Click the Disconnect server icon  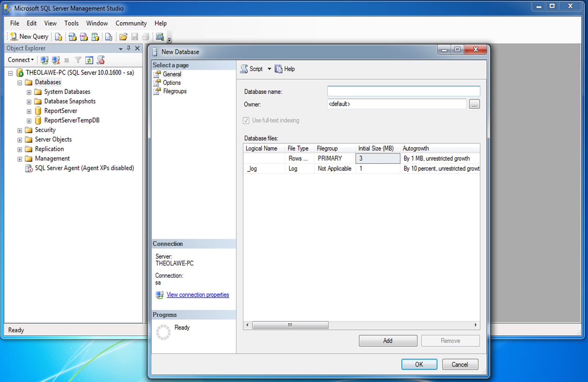pyautogui.click(x=56, y=60)
